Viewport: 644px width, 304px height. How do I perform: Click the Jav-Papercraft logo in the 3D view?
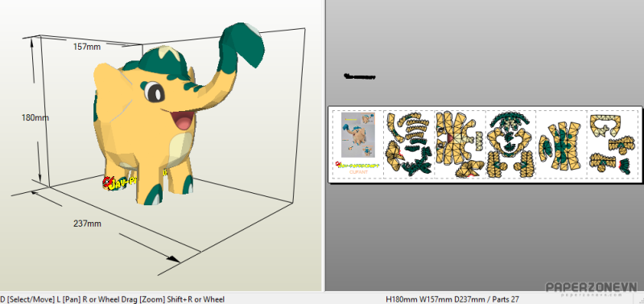point(119,183)
